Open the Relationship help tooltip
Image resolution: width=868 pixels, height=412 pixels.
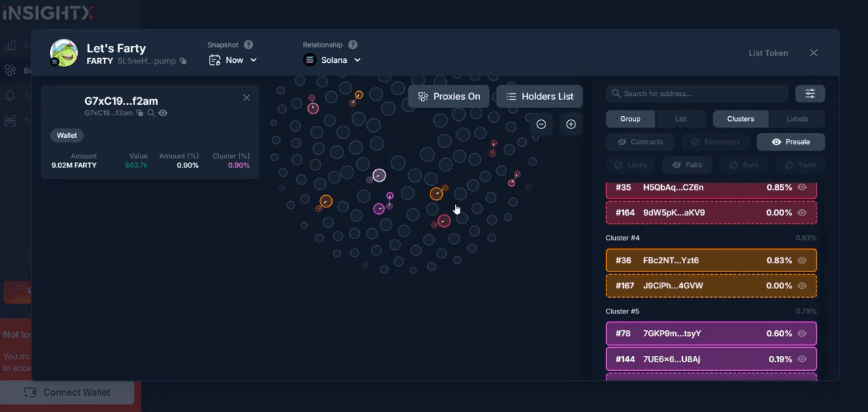tap(352, 45)
